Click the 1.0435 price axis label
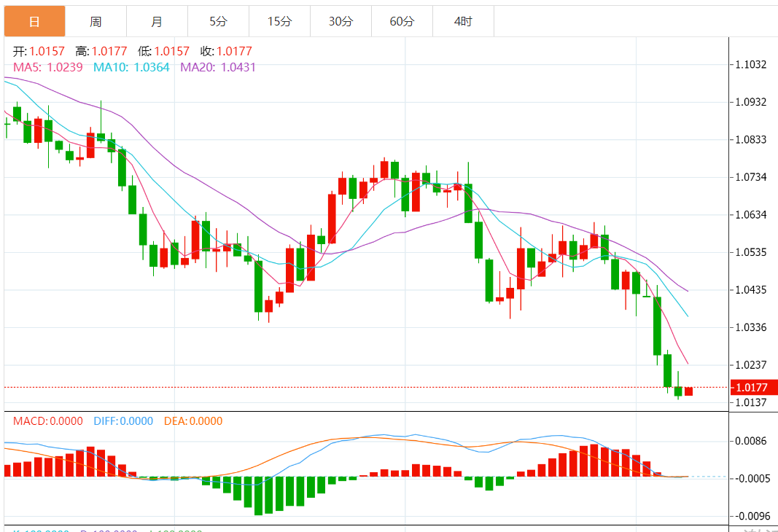Image resolution: width=778 pixels, height=532 pixels. click(x=751, y=290)
